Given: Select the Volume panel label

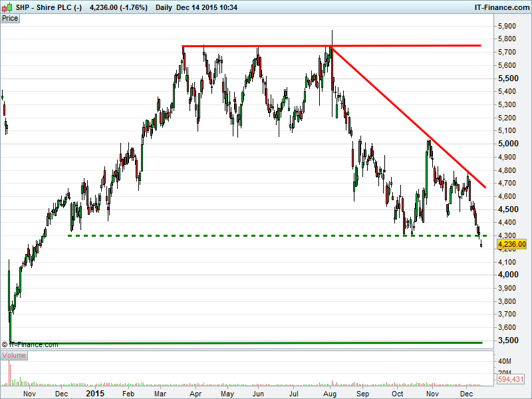Looking at the screenshot, I should 14,355.
